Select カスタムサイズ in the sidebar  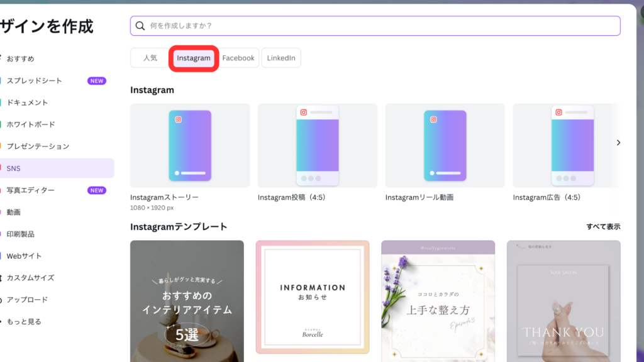pyautogui.click(x=30, y=278)
